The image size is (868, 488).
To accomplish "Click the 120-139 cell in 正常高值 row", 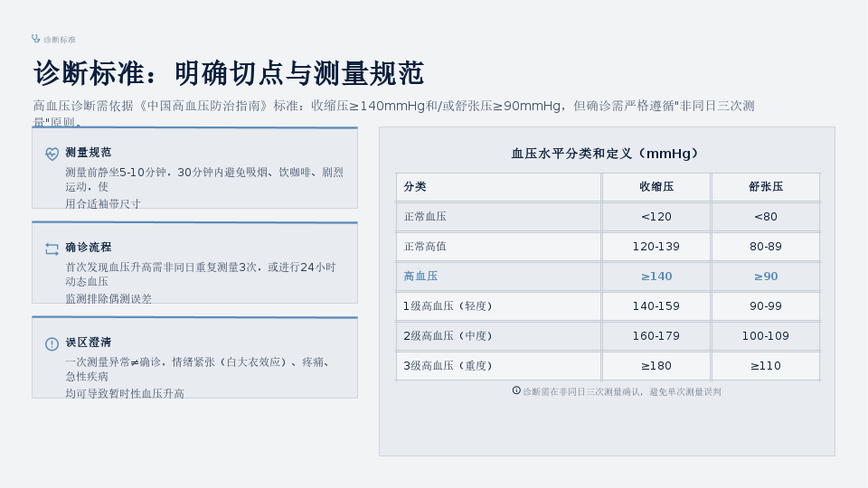I will [x=656, y=246].
